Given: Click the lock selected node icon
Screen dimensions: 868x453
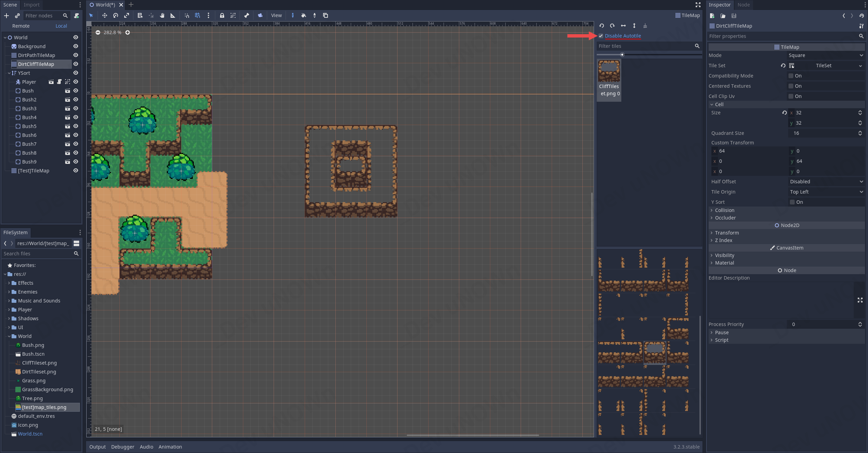Looking at the screenshot, I should 222,15.
